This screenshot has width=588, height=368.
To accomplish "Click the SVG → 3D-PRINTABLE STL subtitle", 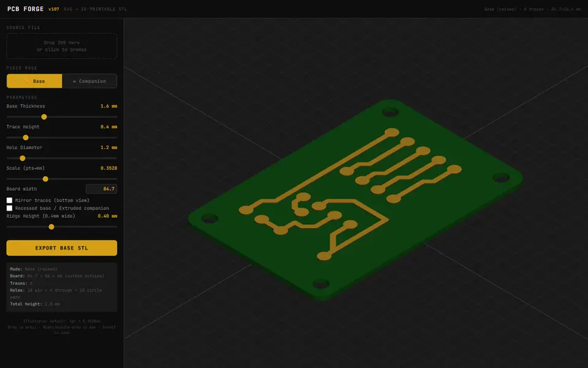I will pos(96,9).
